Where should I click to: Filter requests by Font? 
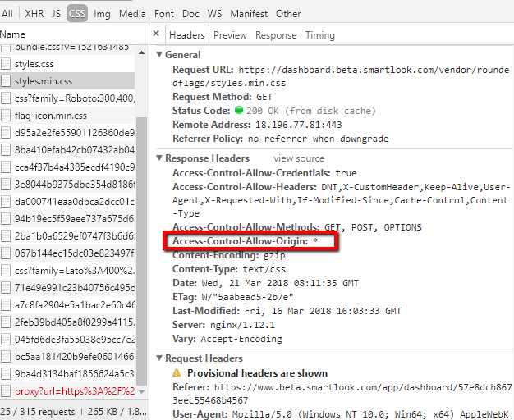click(x=164, y=14)
